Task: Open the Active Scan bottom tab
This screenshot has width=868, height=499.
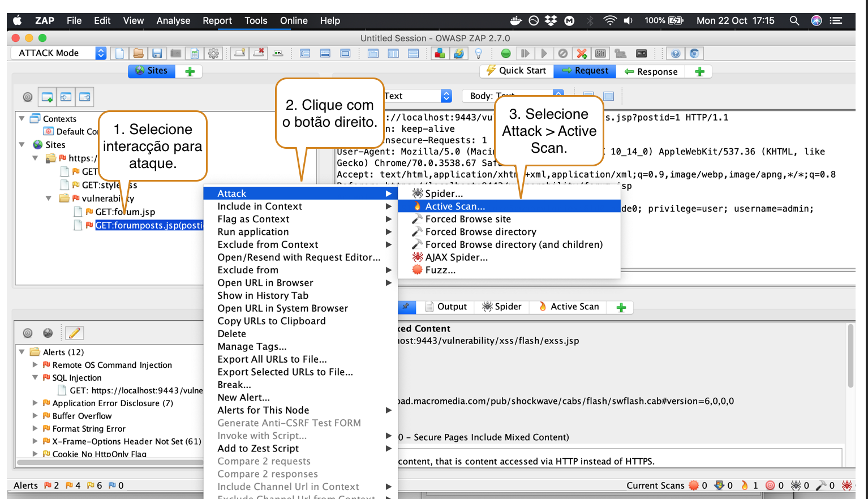Action: [x=569, y=307]
